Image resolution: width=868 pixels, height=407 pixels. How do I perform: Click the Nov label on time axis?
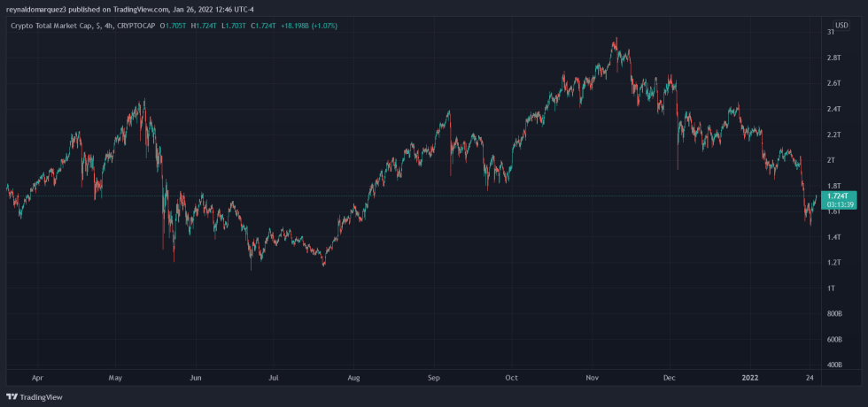click(x=593, y=377)
